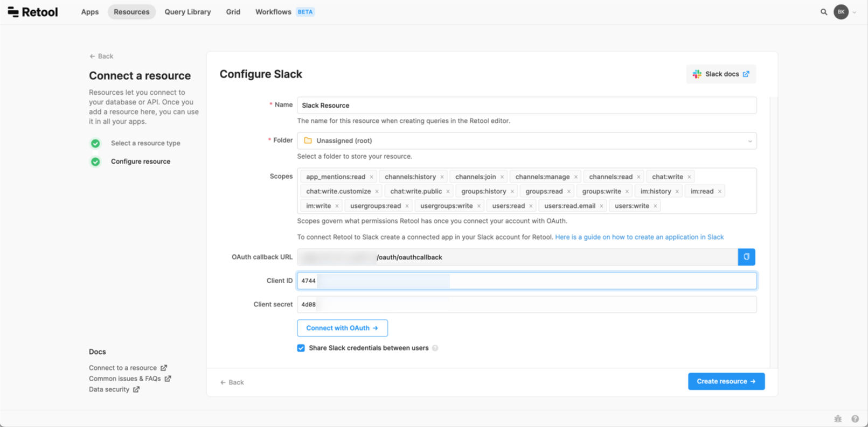This screenshot has height=427, width=868.
Task: Click the Scopes tag input area
Action: point(526,191)
